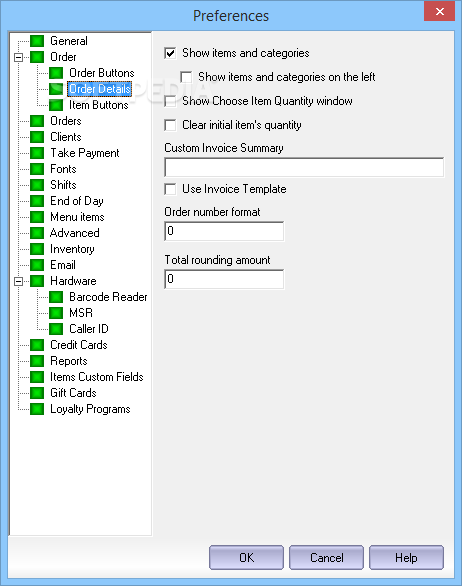Select End of Day settings
This screenshot has width=462, height=586.
(x=77, y=201)
